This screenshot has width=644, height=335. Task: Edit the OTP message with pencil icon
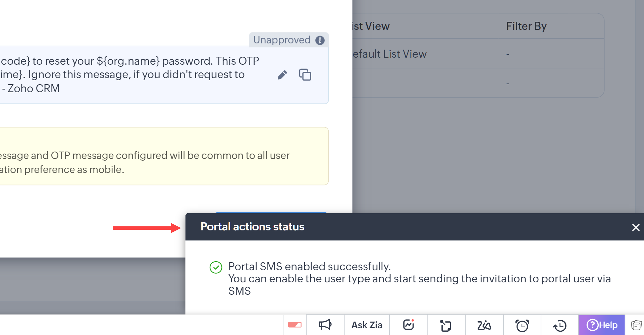pos(282,75)
